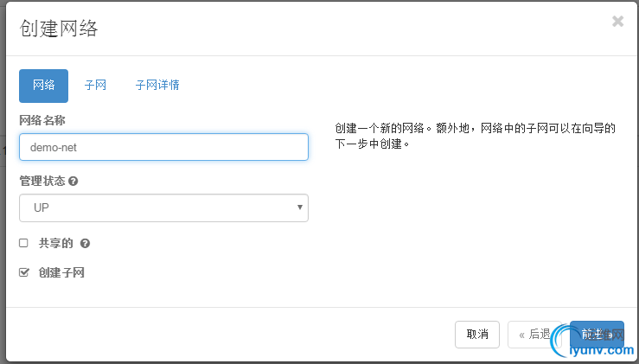Select the 网络 tab
The height and width of the screenshot is (364, 639).
pyautogui.click(x=43, y=86)
